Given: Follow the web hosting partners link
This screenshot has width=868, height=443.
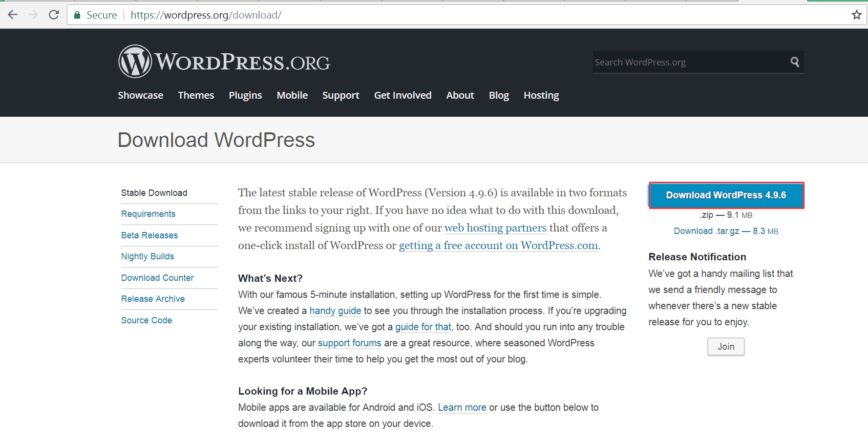Looking at the screenshot, I should 495,228.
